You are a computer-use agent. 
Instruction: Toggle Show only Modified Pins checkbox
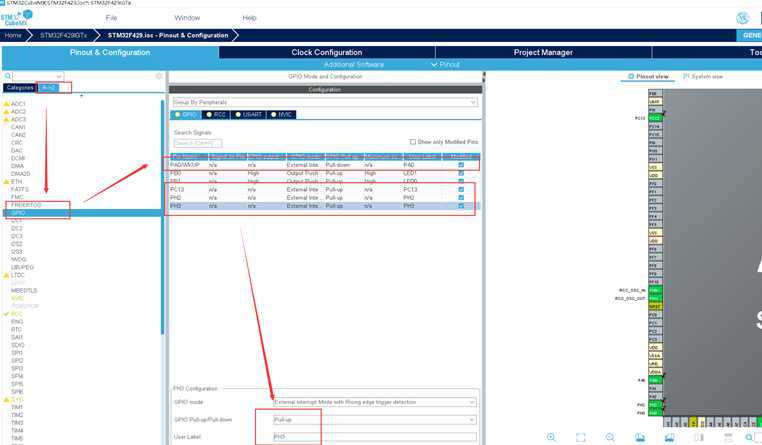413,142
